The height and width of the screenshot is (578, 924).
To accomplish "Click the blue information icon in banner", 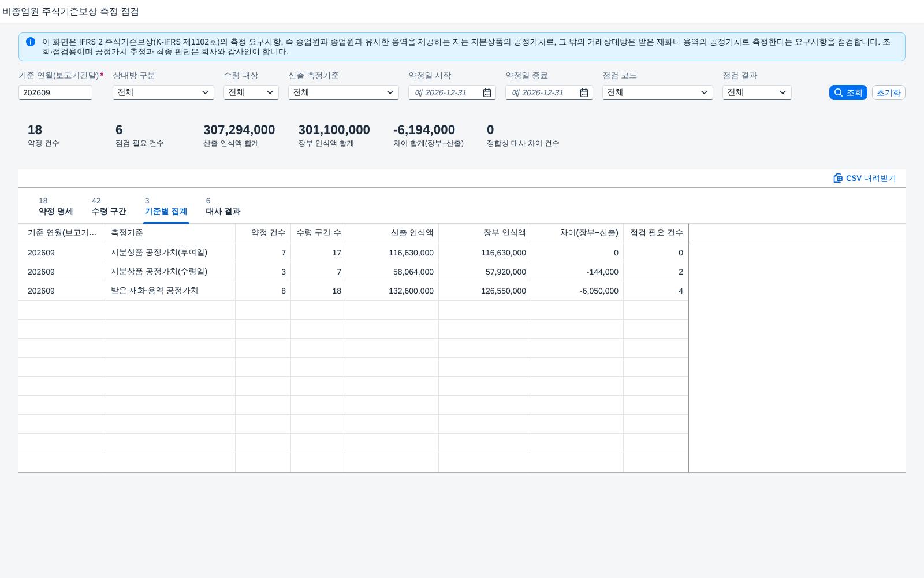I will (31, 42).
